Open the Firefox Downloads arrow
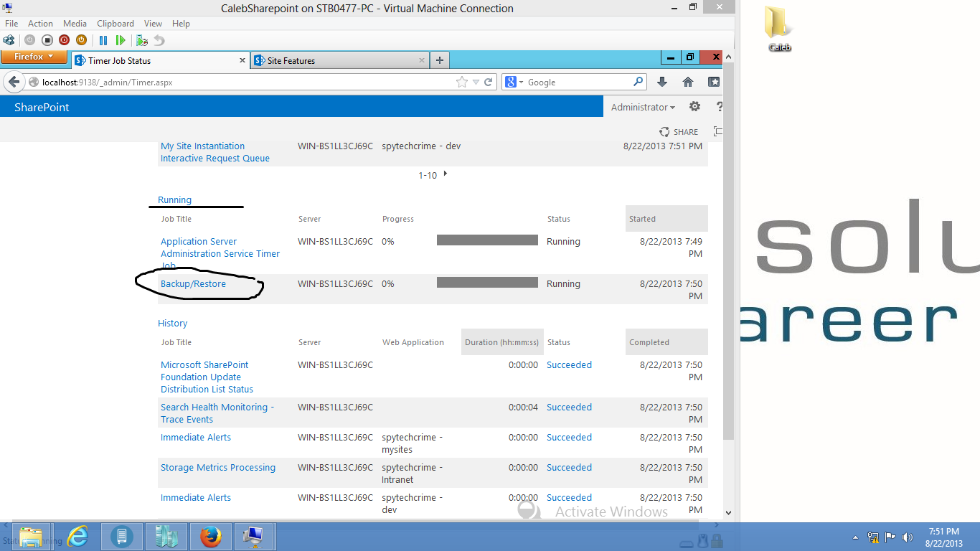 [662, 82]
